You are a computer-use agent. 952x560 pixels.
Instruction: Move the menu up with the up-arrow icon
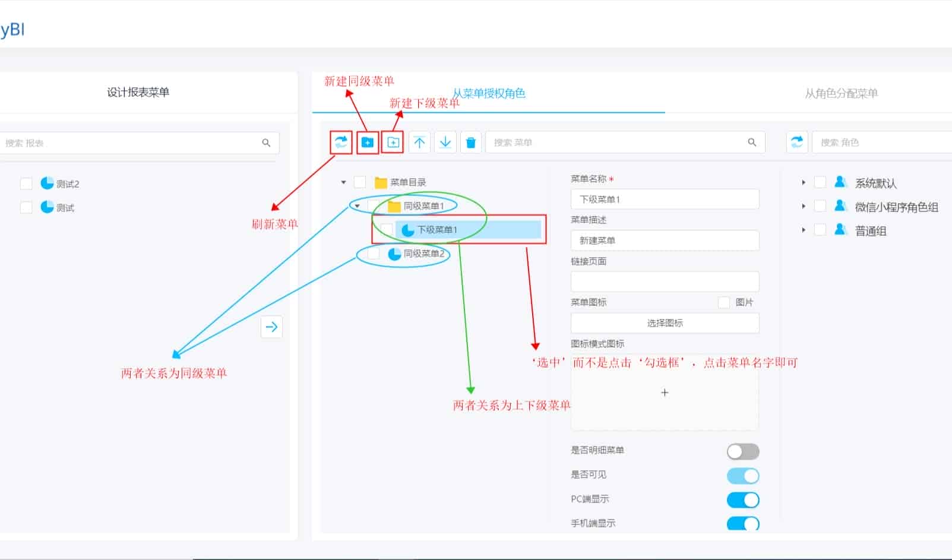(x=419, y=143)
